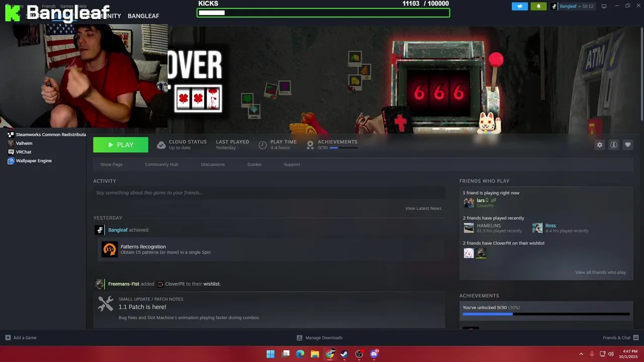Open the game info icon
The width and height of the screenshot is (644, 362).
tap(613, 145)
